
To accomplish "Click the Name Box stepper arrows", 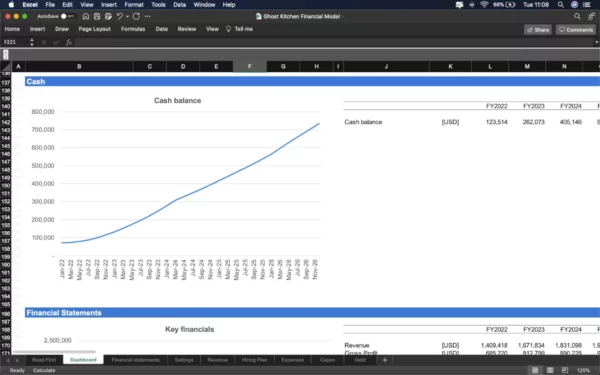I will (x=32, y=42).
